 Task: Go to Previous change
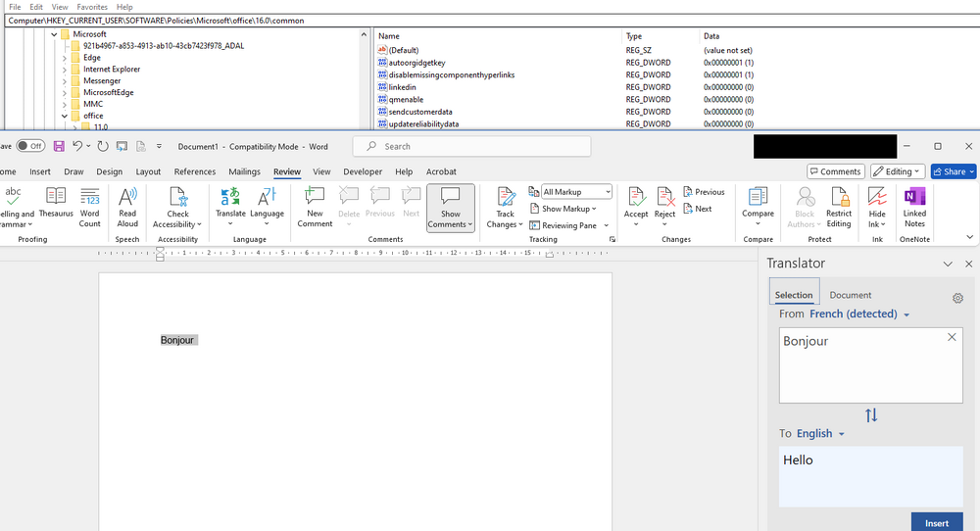[704, 192]
